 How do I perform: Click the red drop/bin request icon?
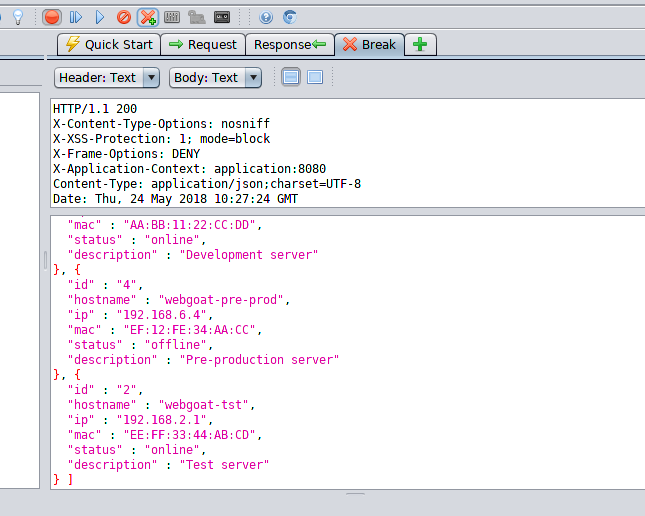(x=123, y=17)
